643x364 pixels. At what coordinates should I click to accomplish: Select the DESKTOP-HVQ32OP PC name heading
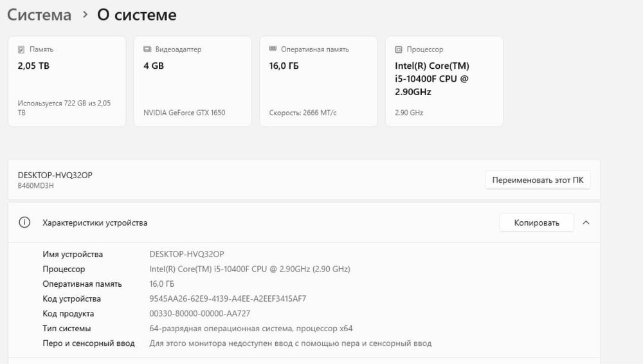coord(55,175)
